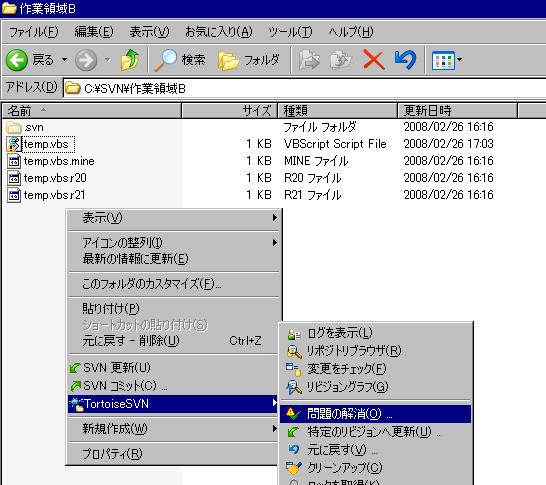Select the conflicted temp.vbs file icon
This screenshot has height=485, width=546.
click(14, 144)
